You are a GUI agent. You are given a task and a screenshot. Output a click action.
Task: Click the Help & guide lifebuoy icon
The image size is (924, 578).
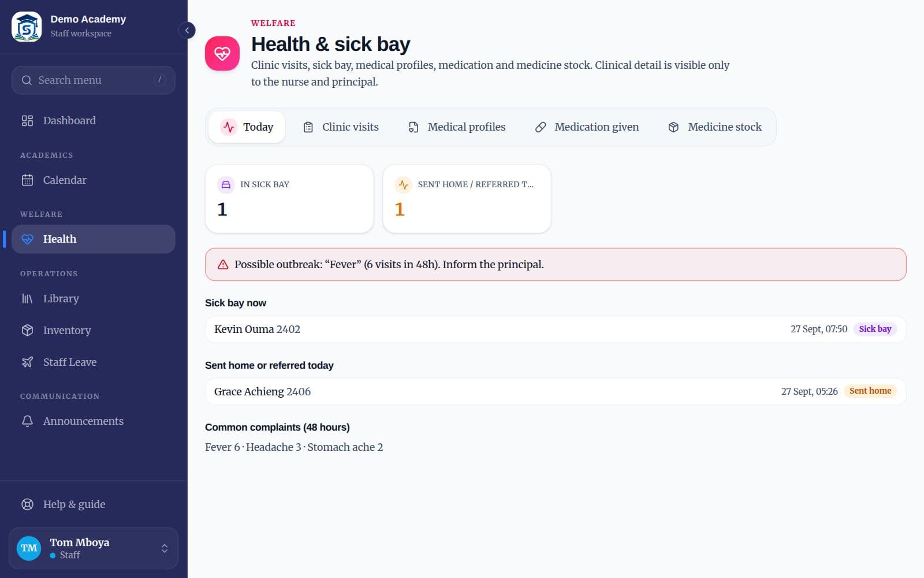tap(27, 505)
